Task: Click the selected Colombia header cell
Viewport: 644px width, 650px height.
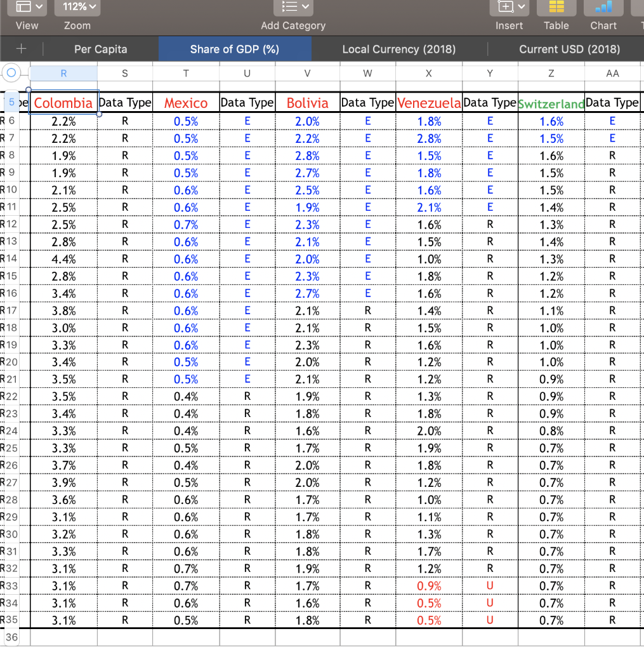Action: (63, 102)
